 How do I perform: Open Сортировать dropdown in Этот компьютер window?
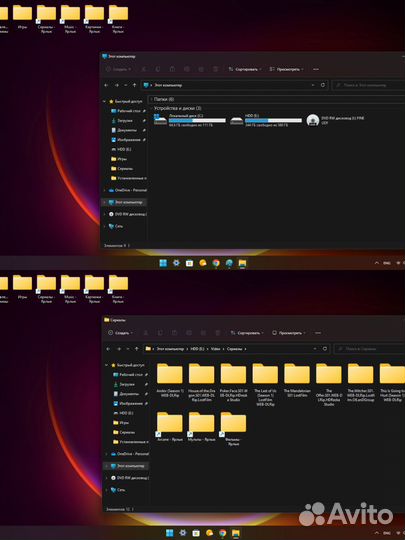[x=245, y=69]
